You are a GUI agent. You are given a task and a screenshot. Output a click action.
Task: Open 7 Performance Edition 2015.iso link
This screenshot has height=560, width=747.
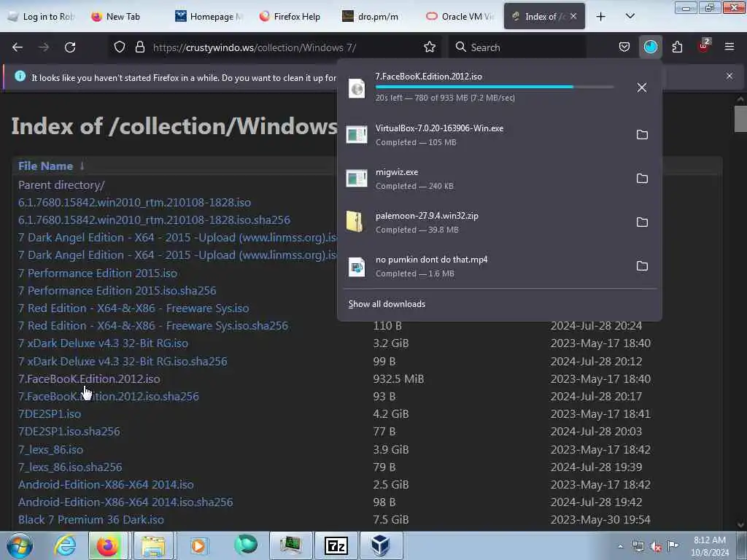tap(98, 273)
